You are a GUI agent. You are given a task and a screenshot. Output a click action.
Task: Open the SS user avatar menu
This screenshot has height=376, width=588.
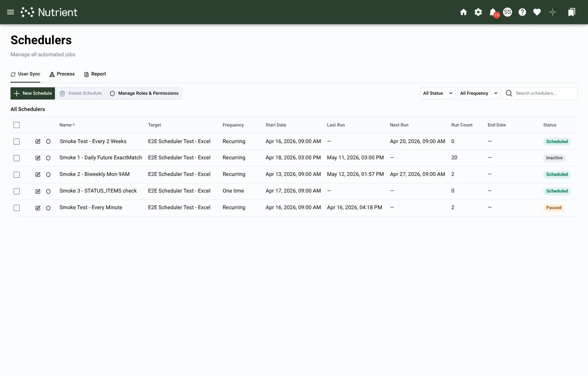(508, 12)
